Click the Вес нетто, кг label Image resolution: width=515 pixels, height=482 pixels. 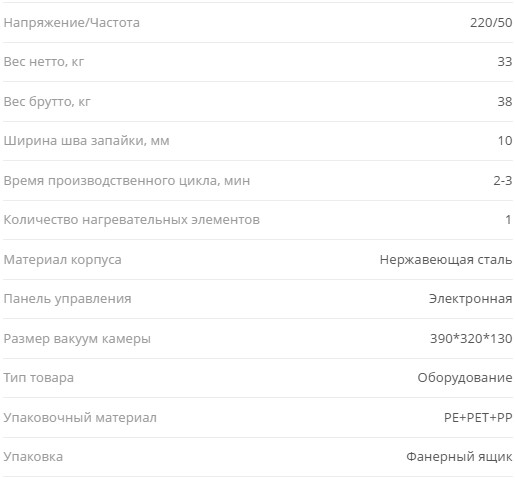pos(44,62)
